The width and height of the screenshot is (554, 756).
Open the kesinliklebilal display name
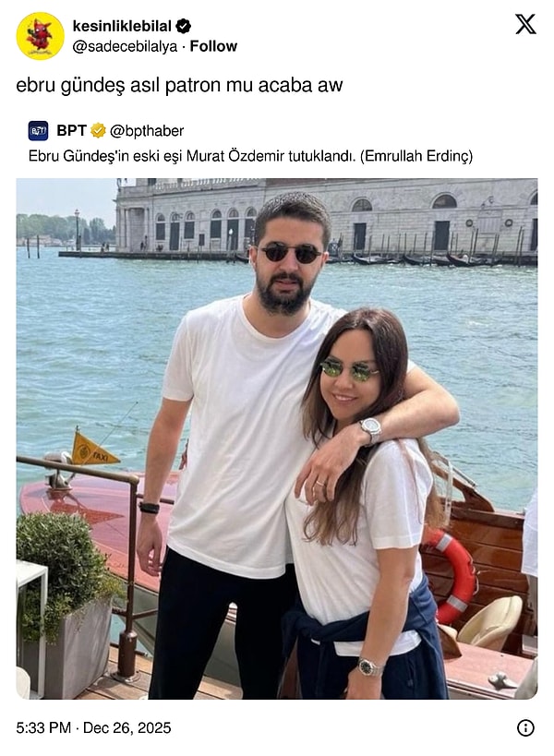click(x=122, y=26)
